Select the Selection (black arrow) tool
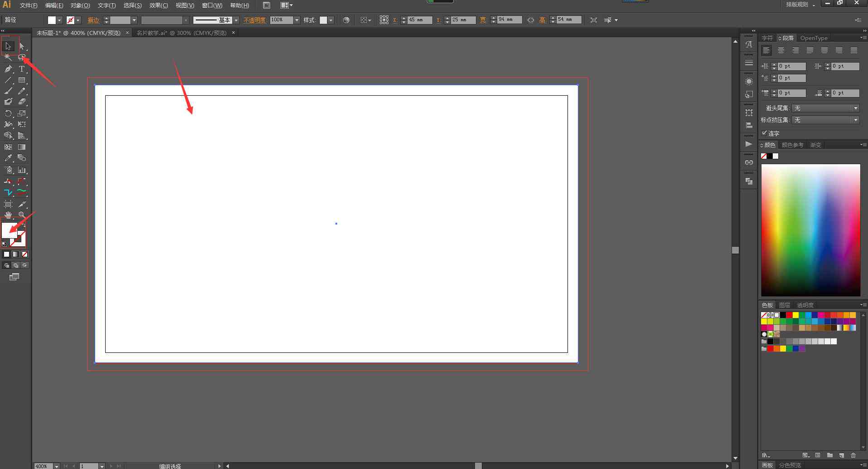868x469 pixels. 8,46
